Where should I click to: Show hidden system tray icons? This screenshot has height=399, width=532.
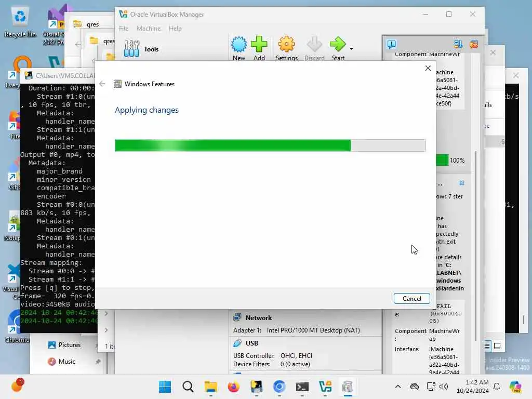pos(398,387)
